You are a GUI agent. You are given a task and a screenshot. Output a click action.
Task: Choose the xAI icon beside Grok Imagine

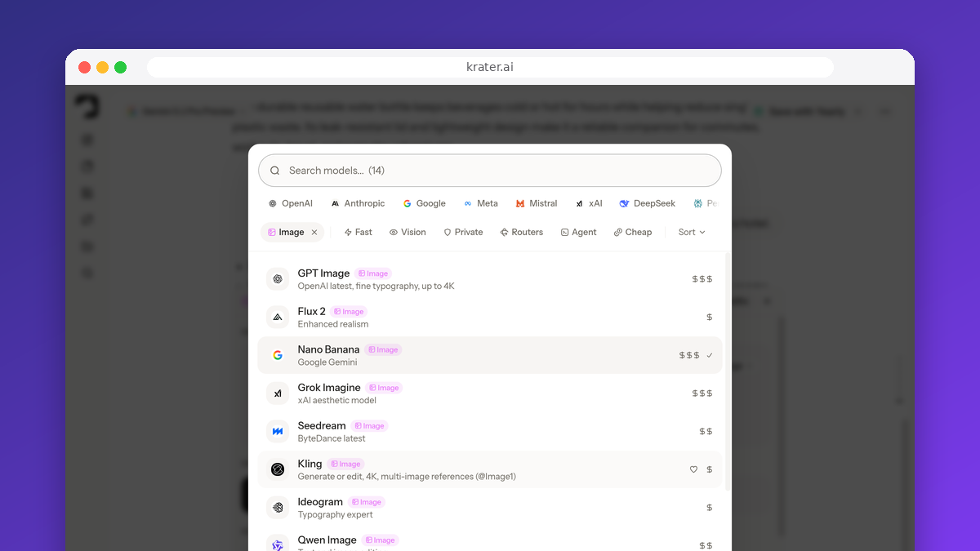(x=278, y=393)
